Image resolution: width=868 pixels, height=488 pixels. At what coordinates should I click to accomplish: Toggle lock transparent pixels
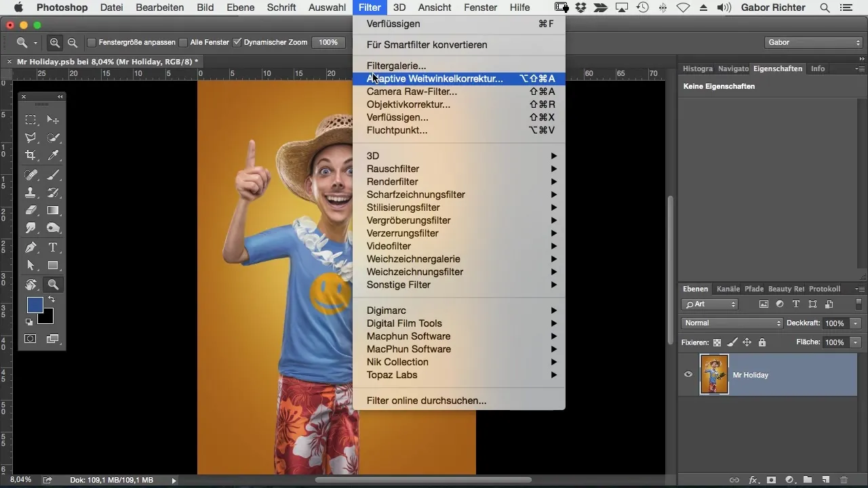click(717, 342)
